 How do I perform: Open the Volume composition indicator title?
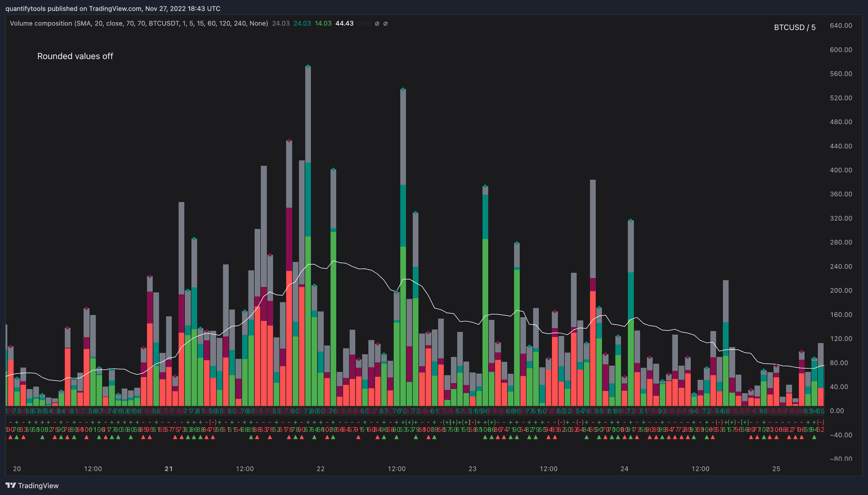click(x=41, y=24)
